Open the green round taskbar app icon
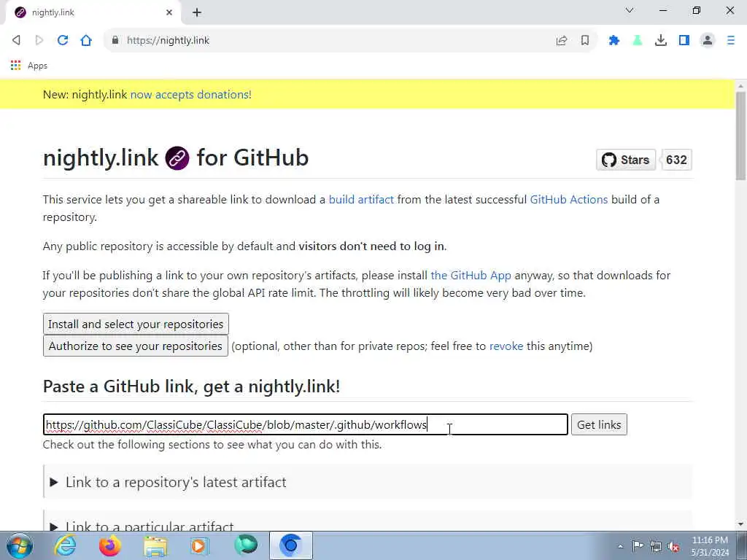 [246, 545]
